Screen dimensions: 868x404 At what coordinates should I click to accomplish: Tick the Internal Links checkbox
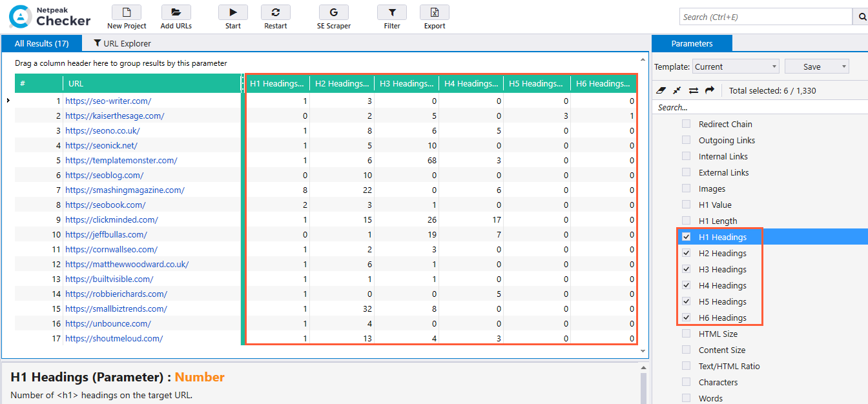[686, 156]
